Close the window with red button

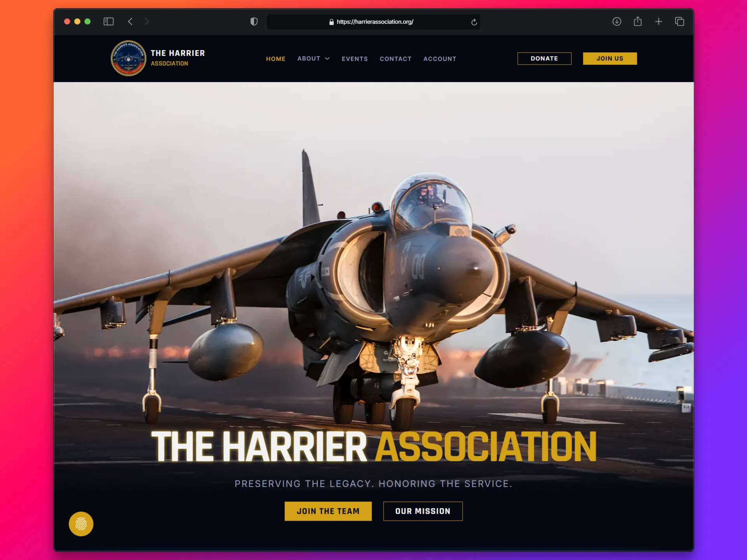tap(67, 22)
